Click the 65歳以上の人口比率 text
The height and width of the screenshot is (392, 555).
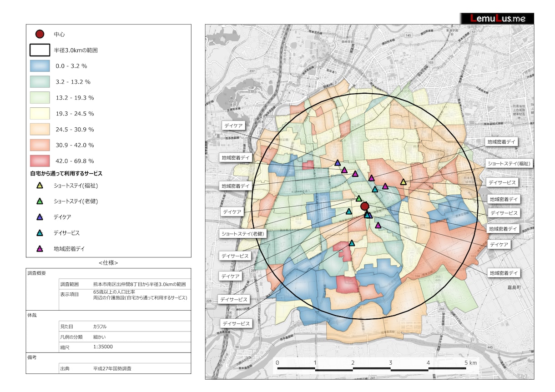pyautogui.click(x=114, y=291)
